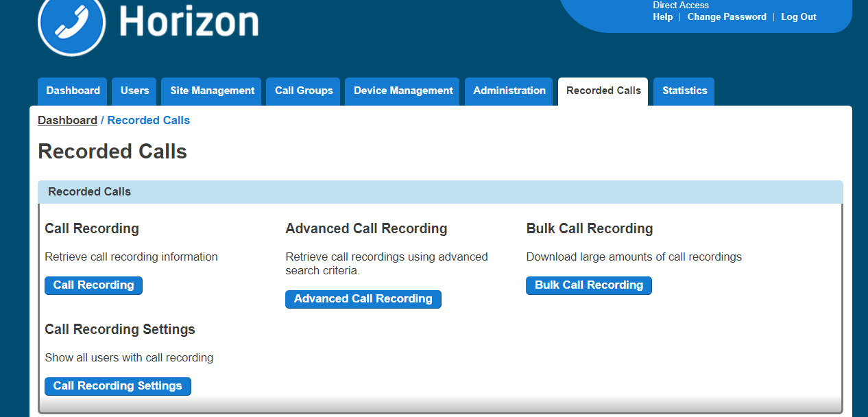Click 'Retrieve call recording information' text
This screenshot has width=868, height=417.
[131, 257]
